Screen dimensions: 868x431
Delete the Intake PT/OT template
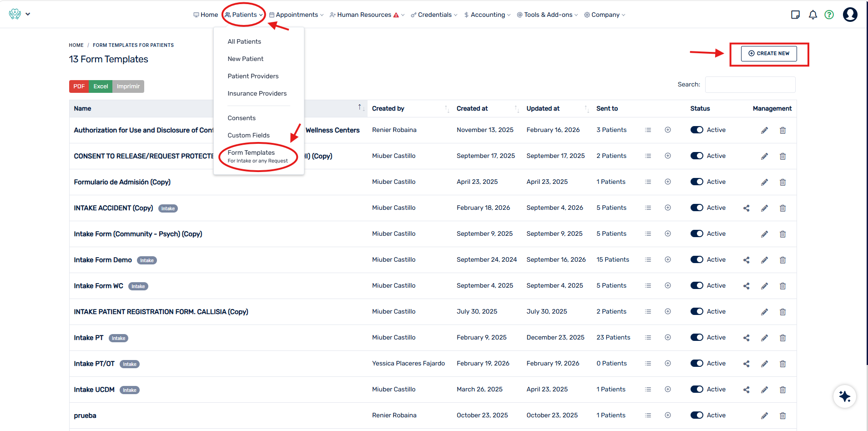pyautogui.click(x=783, y=364)
